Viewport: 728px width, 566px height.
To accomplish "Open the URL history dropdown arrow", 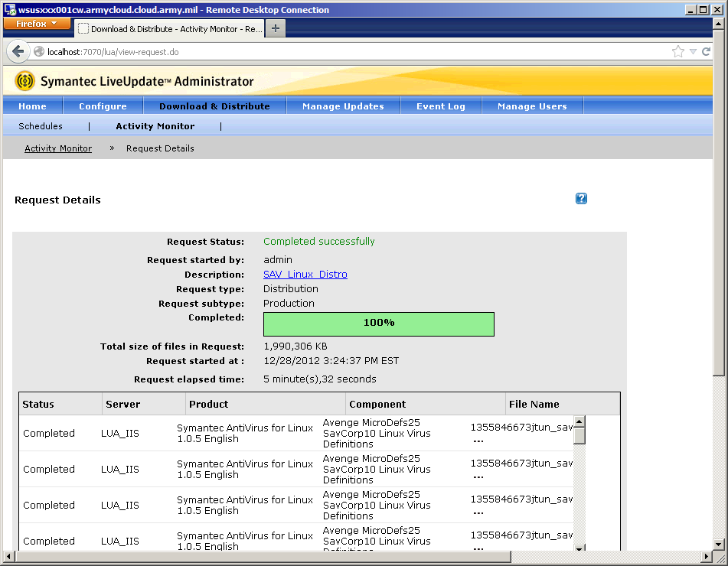I will pos(693,51).
